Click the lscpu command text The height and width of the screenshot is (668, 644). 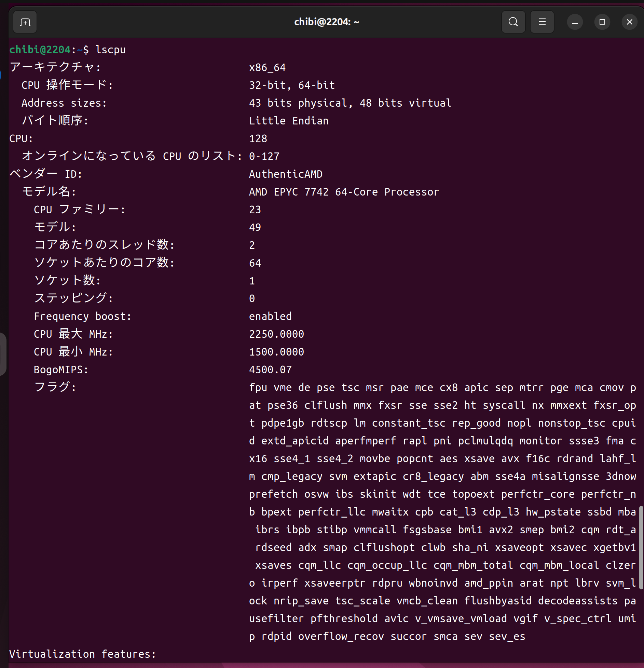[110, 50]
